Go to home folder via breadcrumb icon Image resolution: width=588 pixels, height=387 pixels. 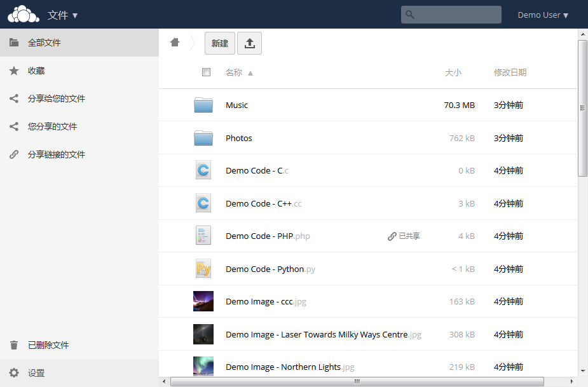(175, 43)
